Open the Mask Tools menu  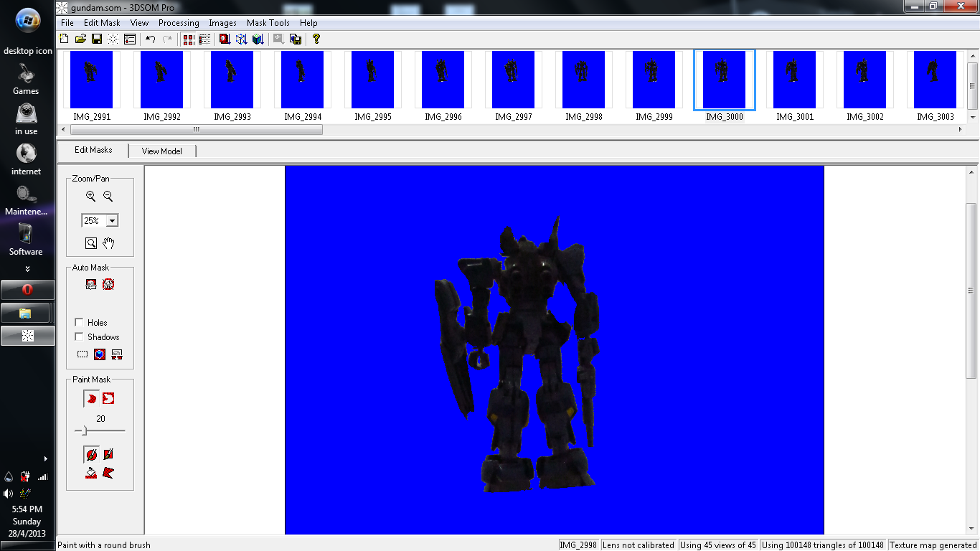click(x=268, y=23)
